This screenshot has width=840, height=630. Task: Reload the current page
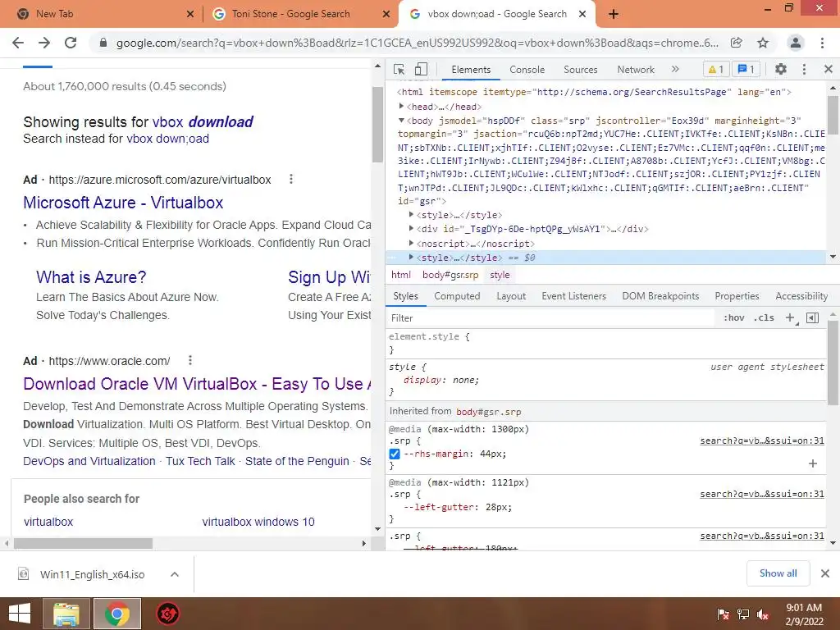pyautogui.click(x=71, y=43)
